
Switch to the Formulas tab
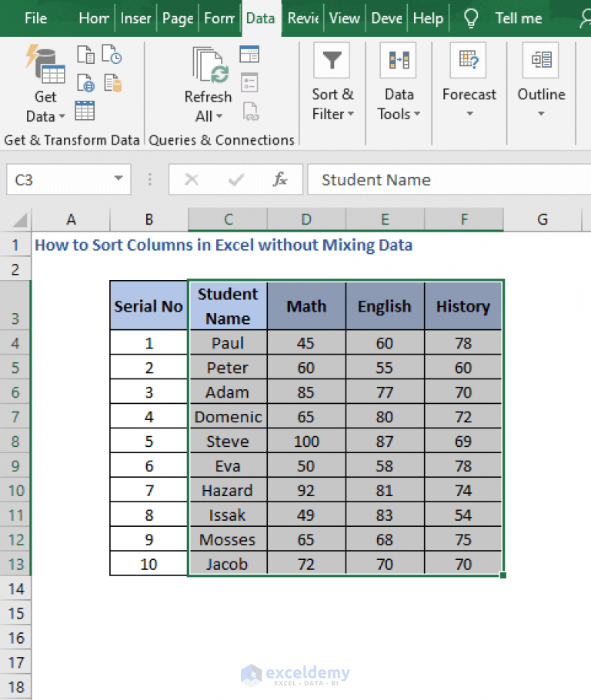[x=219, y=18]
